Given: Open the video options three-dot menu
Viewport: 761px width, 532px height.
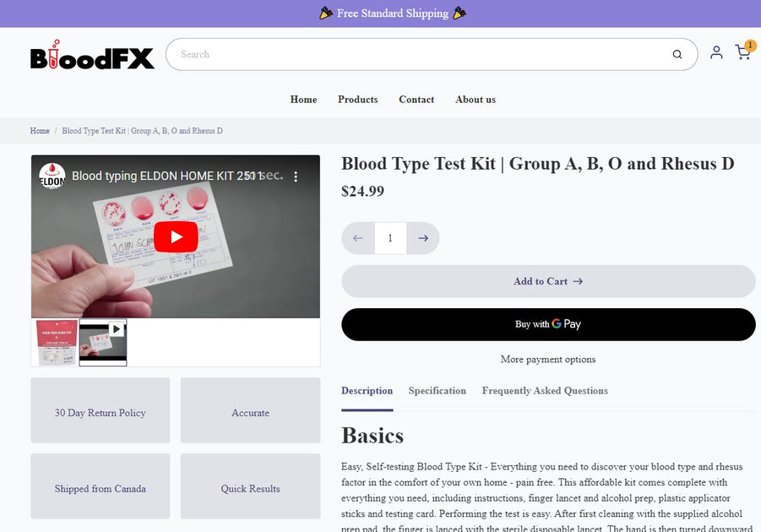Looking at the screenshot, I should 296,176.
